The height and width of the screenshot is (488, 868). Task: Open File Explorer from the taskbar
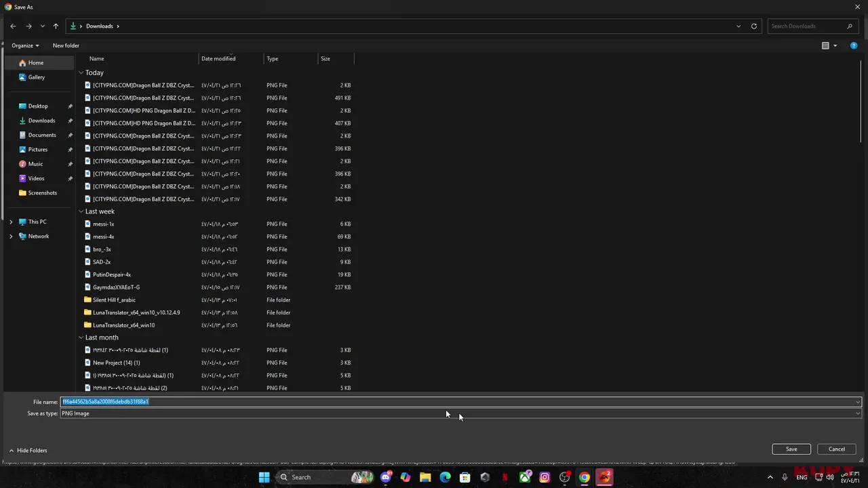pyautogui.click(x=425, y=477)
